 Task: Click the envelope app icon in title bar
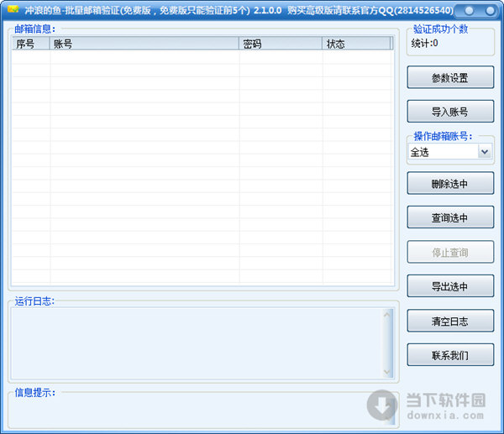12,11
